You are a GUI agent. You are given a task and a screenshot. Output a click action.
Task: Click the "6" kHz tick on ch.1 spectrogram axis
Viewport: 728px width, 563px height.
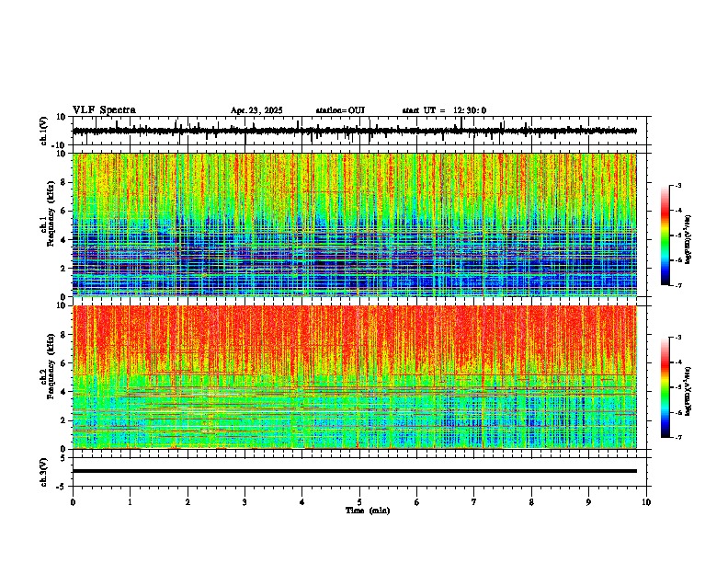64,211
